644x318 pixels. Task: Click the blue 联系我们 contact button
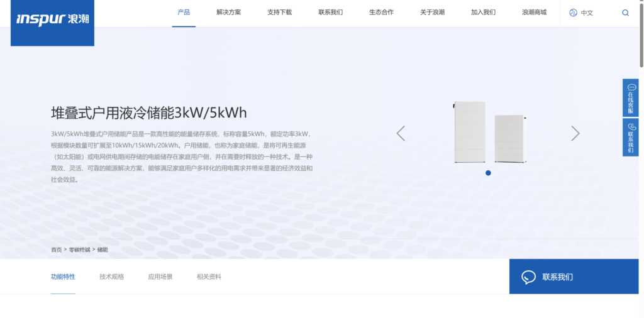click(574, 277)
